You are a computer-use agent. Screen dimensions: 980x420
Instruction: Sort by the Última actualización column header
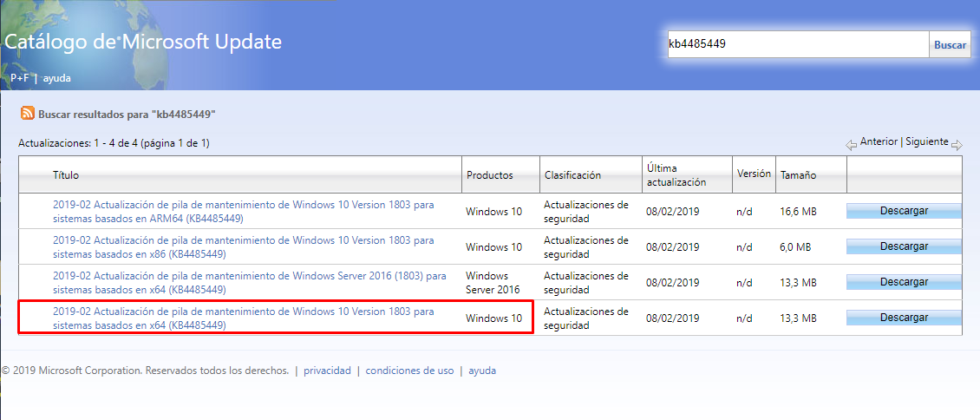[x=676, y=175]
